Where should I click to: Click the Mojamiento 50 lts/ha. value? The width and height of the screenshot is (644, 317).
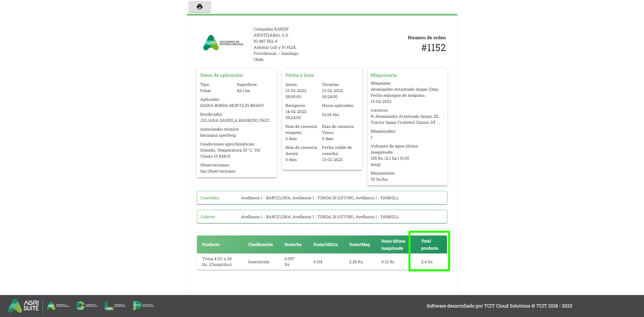pyautogui.click(x=379, y=179)
